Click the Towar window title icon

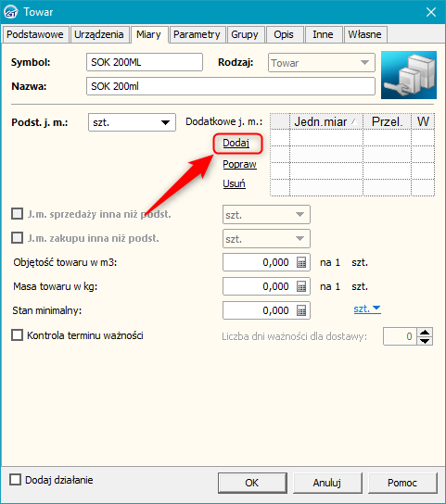(10, 12)
